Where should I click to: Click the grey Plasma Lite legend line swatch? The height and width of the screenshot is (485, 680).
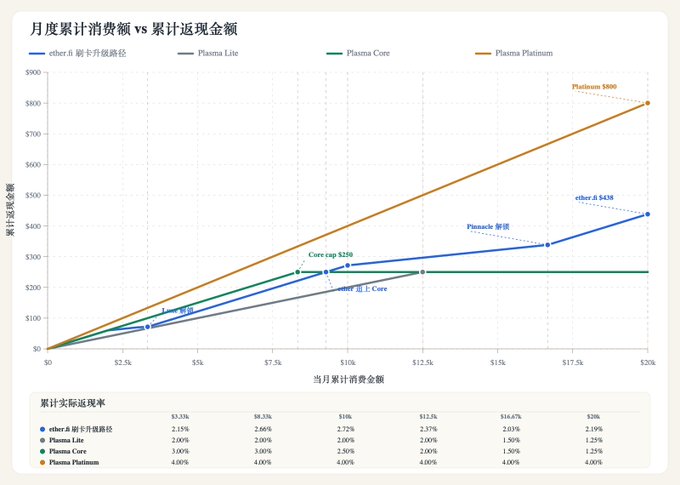tap(186, 53)
